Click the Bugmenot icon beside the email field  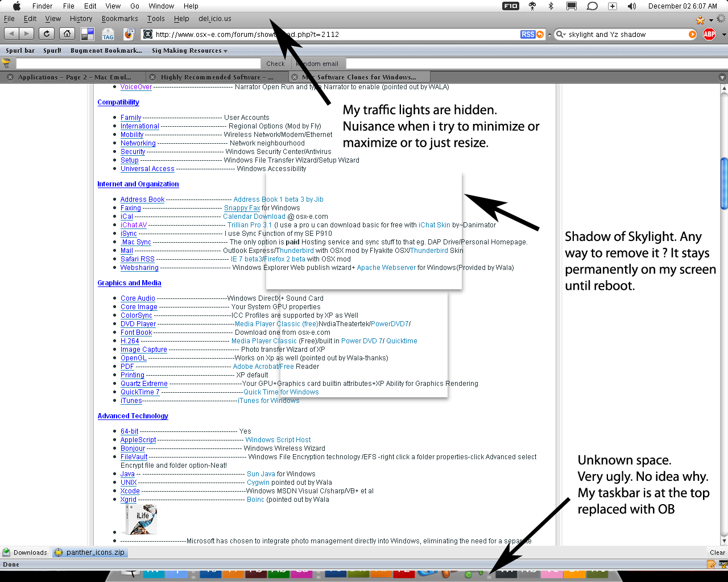pos(7,63)
